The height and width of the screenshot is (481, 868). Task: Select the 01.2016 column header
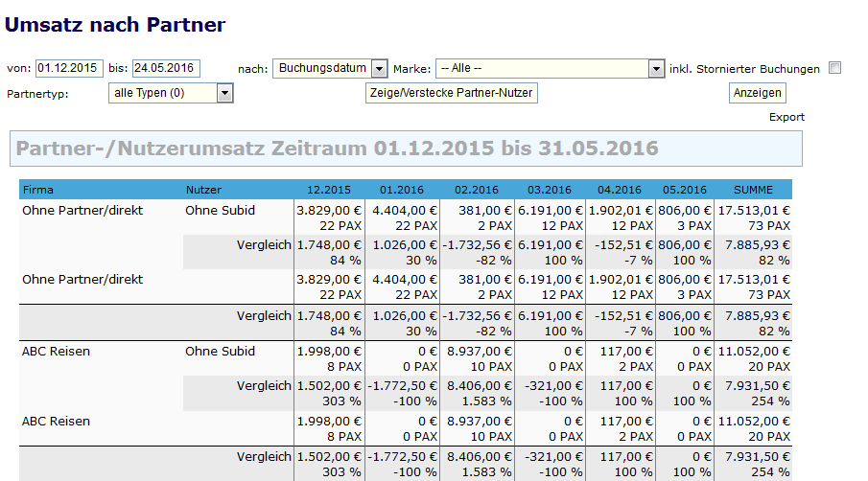click(x=402, y=190)
